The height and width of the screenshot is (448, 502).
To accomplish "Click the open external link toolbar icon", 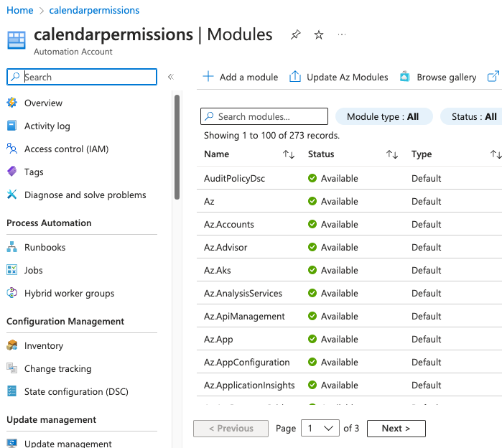I will click(493, 77).
